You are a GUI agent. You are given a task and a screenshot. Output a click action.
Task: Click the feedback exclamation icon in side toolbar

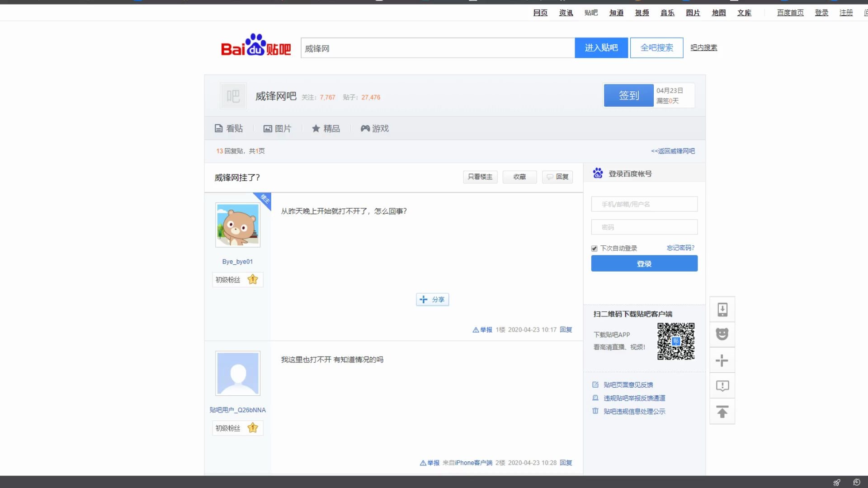click(x=722, y=386)
